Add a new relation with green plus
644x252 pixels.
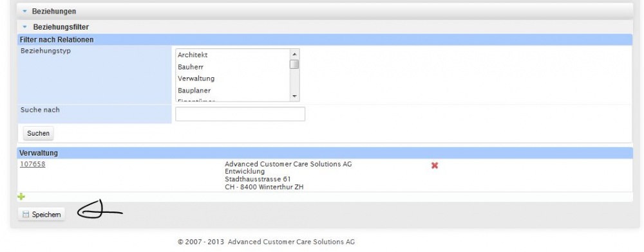(21, 197)
